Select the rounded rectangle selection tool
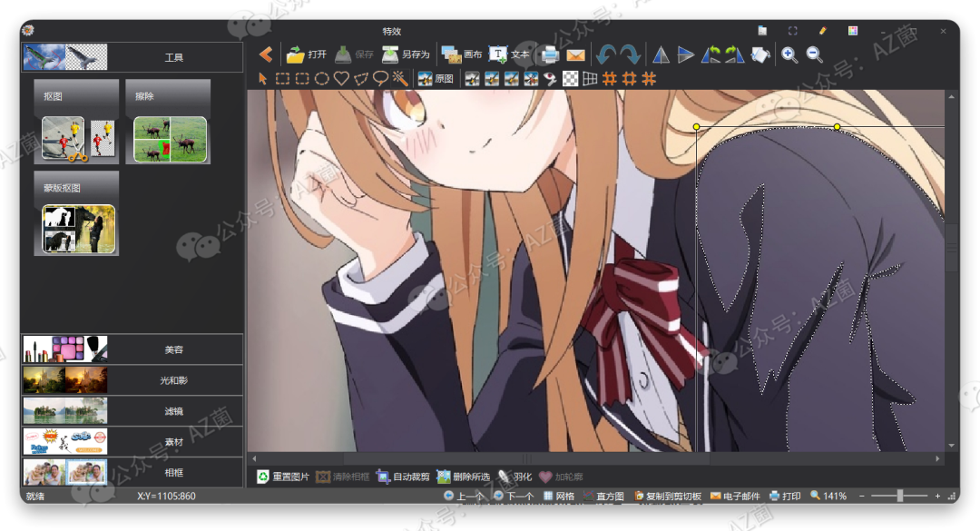 click(302, 79)
